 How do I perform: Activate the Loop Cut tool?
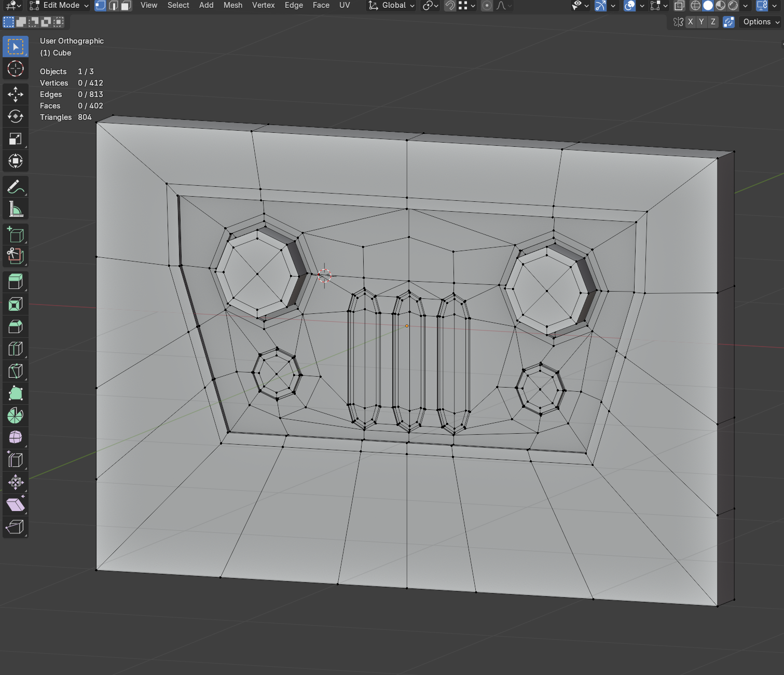16,349
